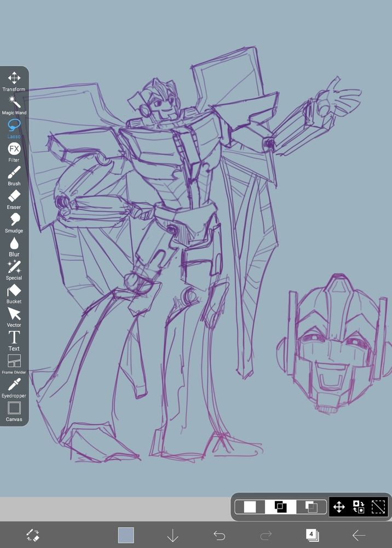Select the Blur tool
Screen dimensions: 392x548
tap(14, 247)
